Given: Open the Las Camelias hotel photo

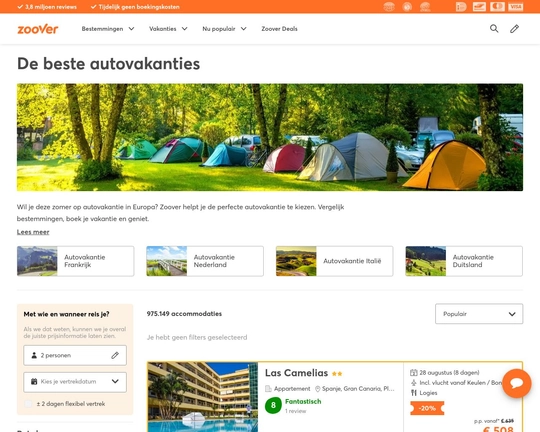Looking at the screenshot, I should click(203, 397).
